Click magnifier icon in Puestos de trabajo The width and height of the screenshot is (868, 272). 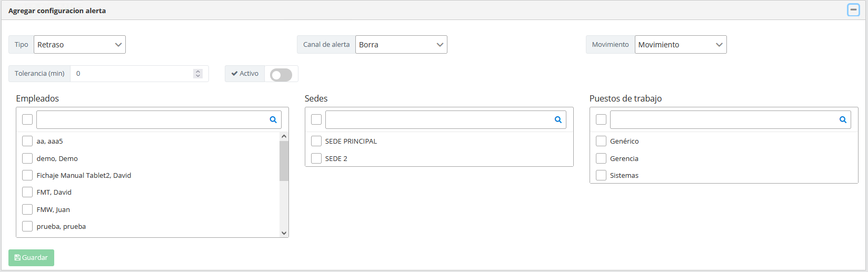tap(843, 119)
